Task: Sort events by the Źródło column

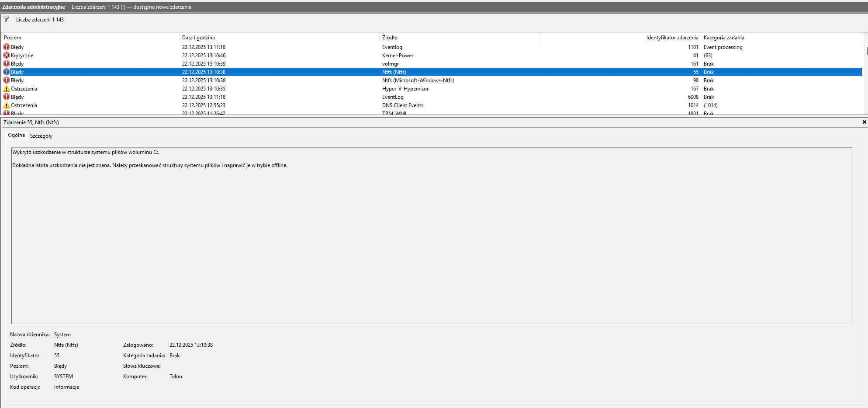Action: point(460,38)
